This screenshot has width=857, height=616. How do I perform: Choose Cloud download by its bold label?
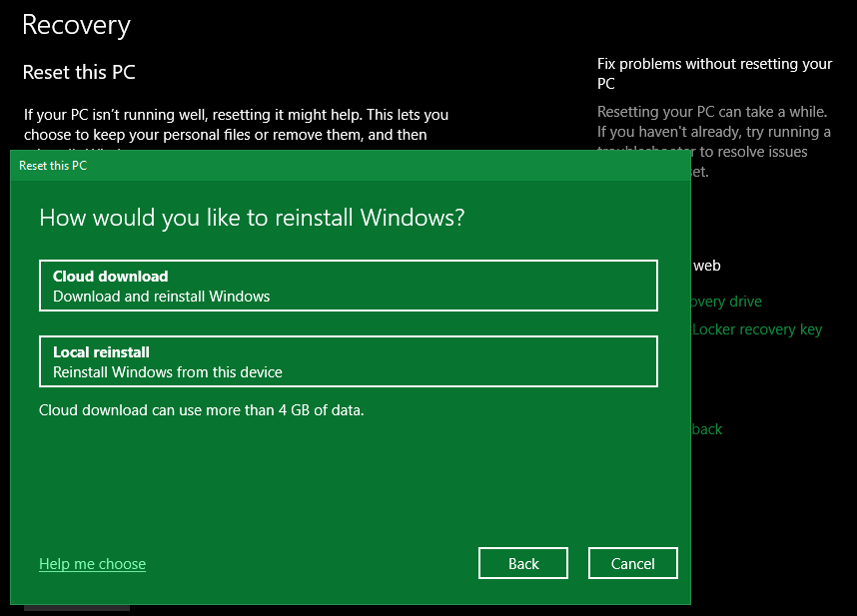point(110,276)
